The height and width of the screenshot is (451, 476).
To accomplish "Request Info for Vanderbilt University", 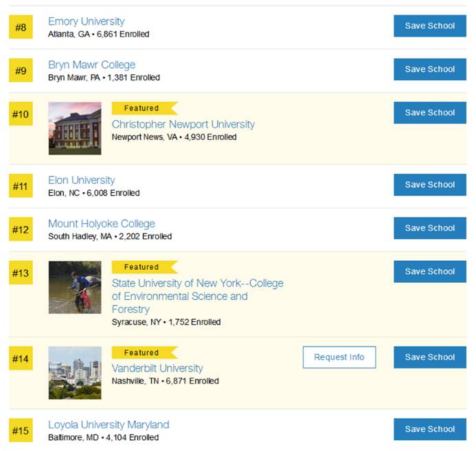I will 339,357.
